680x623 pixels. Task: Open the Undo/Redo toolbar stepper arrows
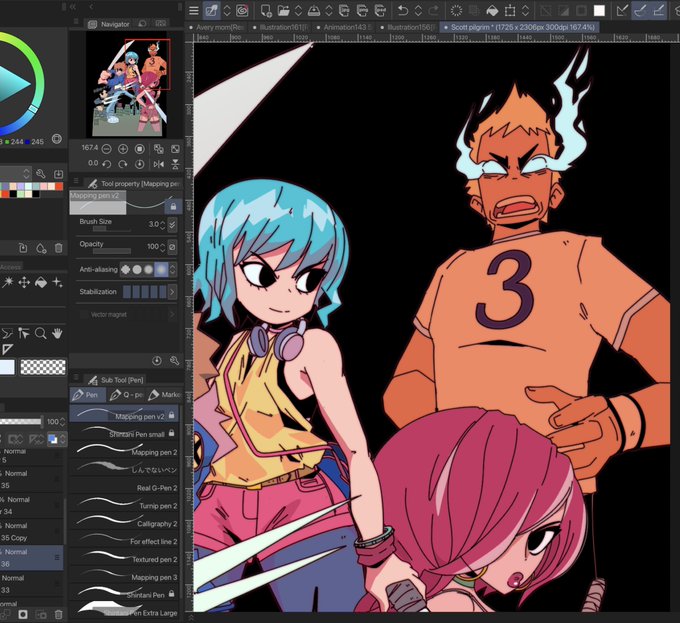click(418, 10)
